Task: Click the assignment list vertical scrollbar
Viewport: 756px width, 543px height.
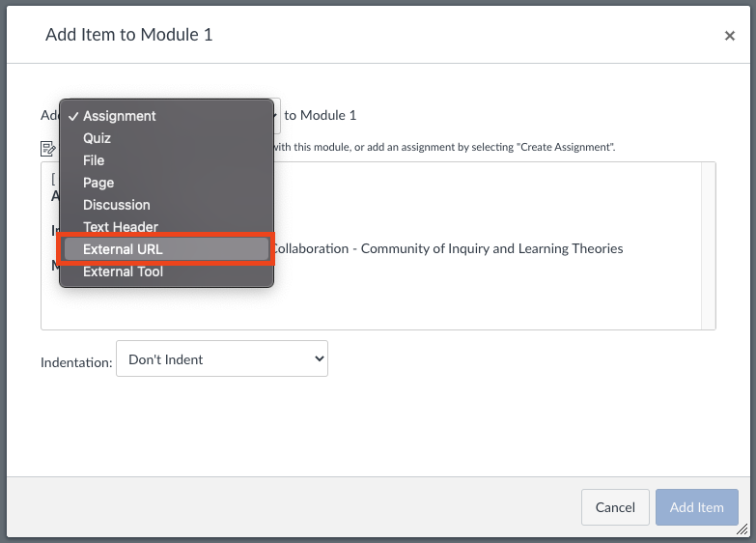Action: [x=708, y=246]
